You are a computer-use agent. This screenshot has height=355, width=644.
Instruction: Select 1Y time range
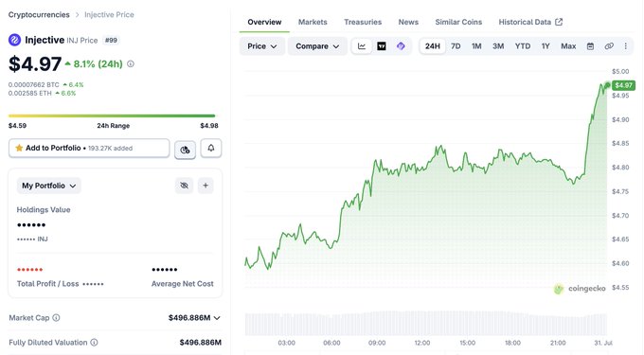[x=546, y=46]
